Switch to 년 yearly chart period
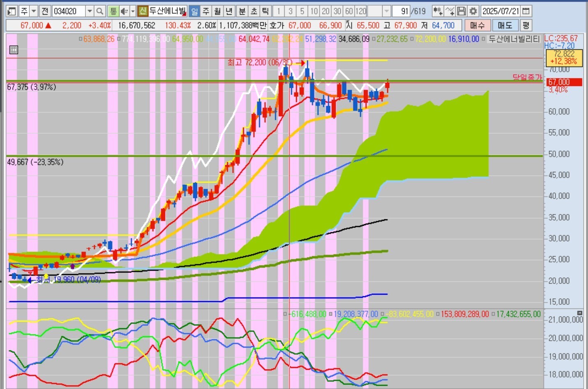 click(x=229, y=11)
